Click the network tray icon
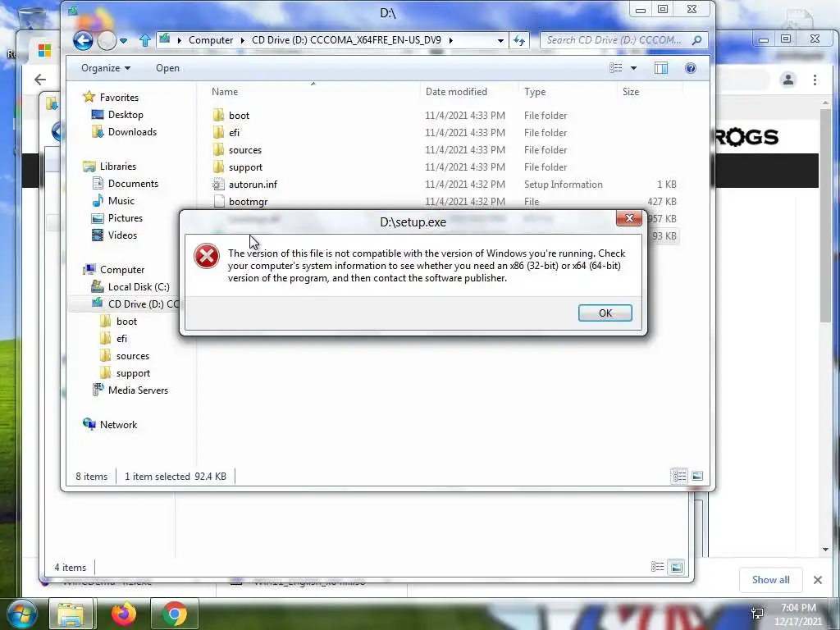Image resolution: width=840 pixels, height=630 pixels. 757,612
